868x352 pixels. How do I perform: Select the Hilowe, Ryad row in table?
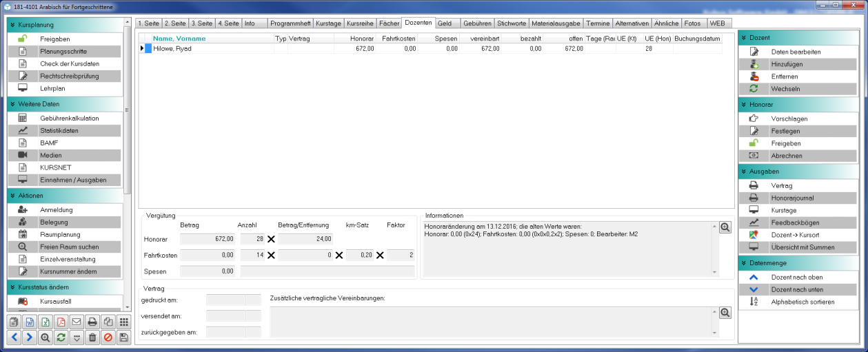tap(431, 48)
